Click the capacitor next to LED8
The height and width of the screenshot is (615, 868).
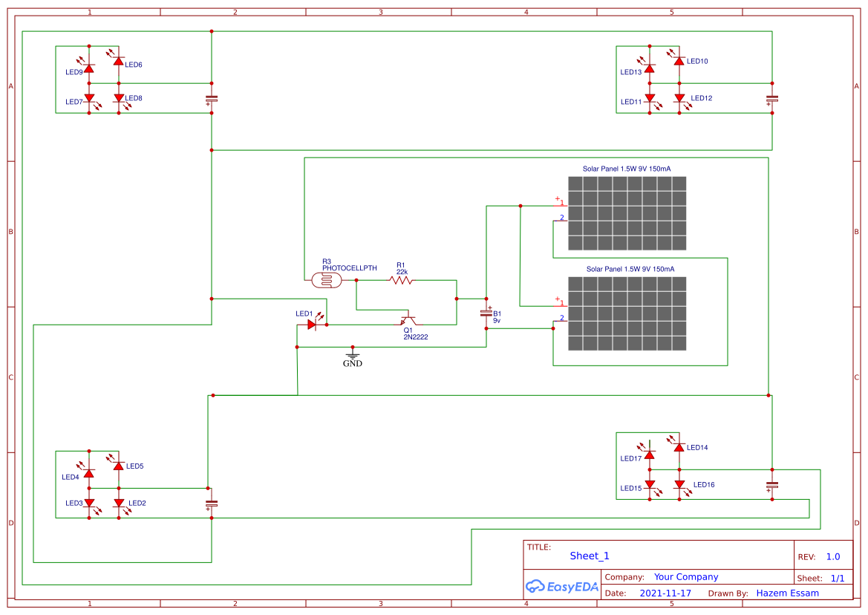(x=212, y=99)
